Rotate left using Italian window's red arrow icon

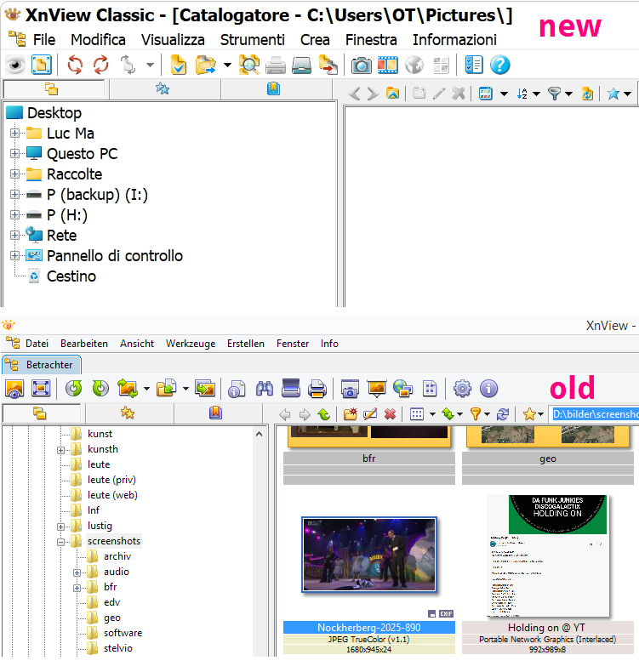point(75,65)
